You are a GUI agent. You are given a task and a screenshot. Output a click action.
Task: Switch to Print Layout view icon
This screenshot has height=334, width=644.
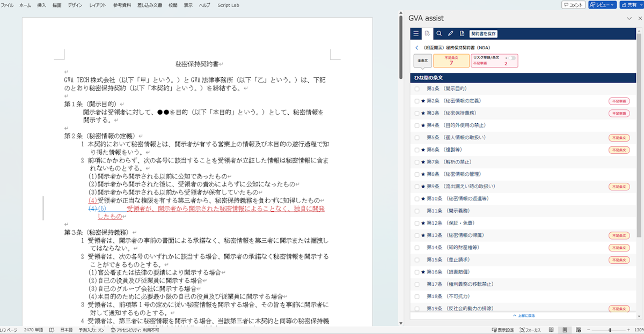564,330
